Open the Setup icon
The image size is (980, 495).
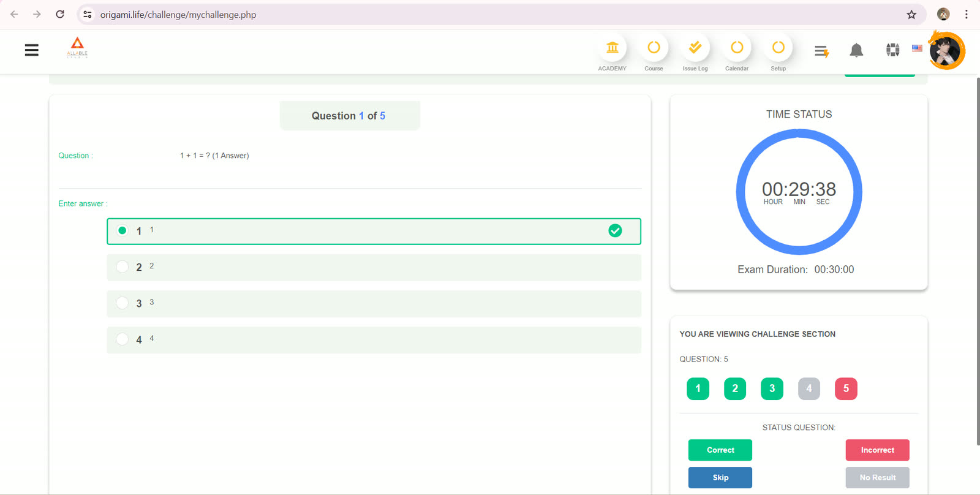point(778,48)
